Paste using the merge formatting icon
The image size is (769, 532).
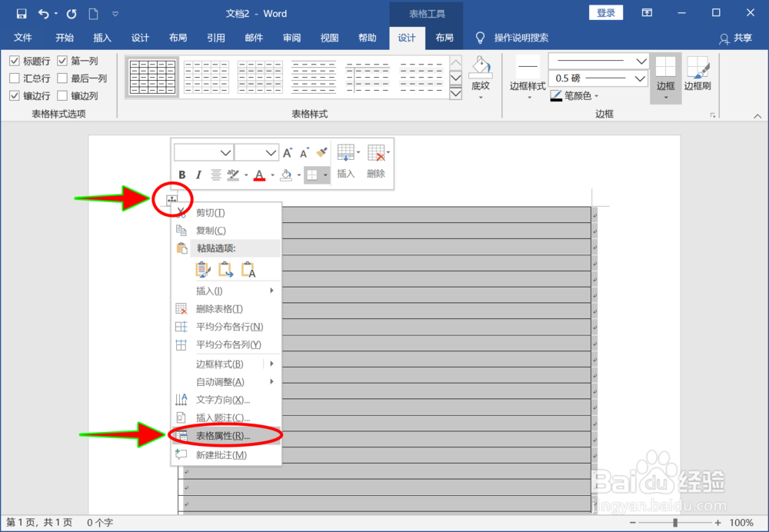click(225, 270)
